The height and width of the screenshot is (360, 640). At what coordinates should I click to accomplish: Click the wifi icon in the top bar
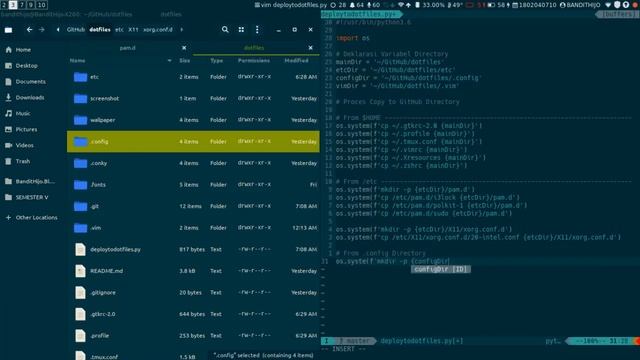tap(401, 5)
